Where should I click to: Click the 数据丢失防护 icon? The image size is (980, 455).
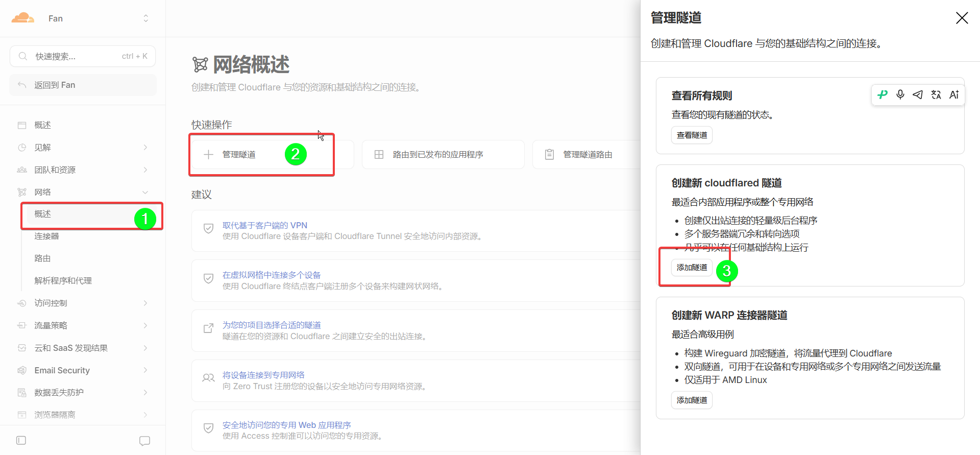pos(22,393)
